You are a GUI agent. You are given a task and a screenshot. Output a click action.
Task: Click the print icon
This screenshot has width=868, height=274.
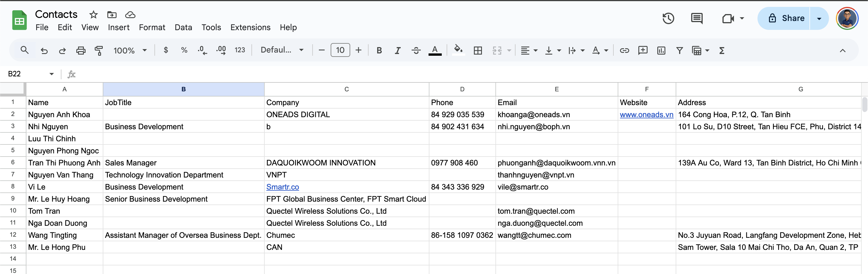81,51
